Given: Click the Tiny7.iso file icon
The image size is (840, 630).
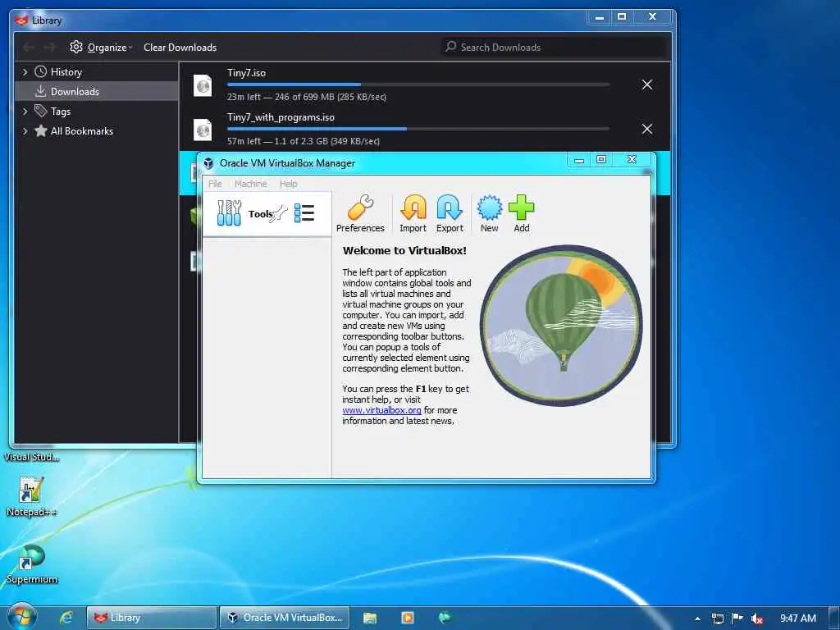Looking at the screenshot, I should click(203, 85).
